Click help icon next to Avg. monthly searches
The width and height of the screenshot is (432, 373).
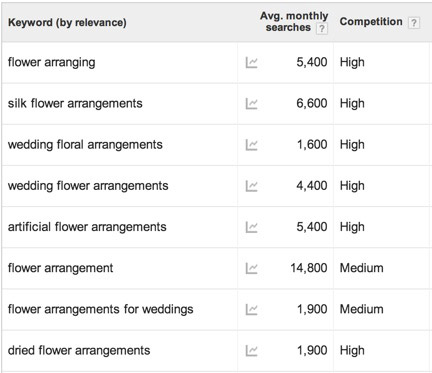tap(322, 28)
